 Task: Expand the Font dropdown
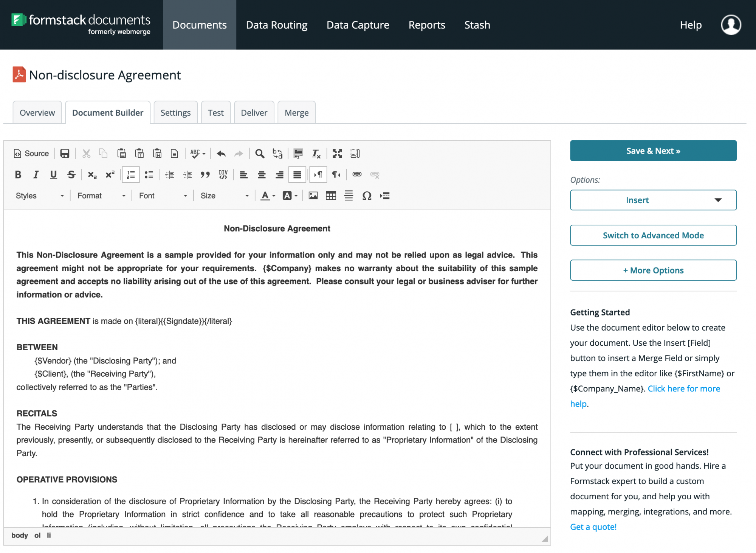coord(163,196)
